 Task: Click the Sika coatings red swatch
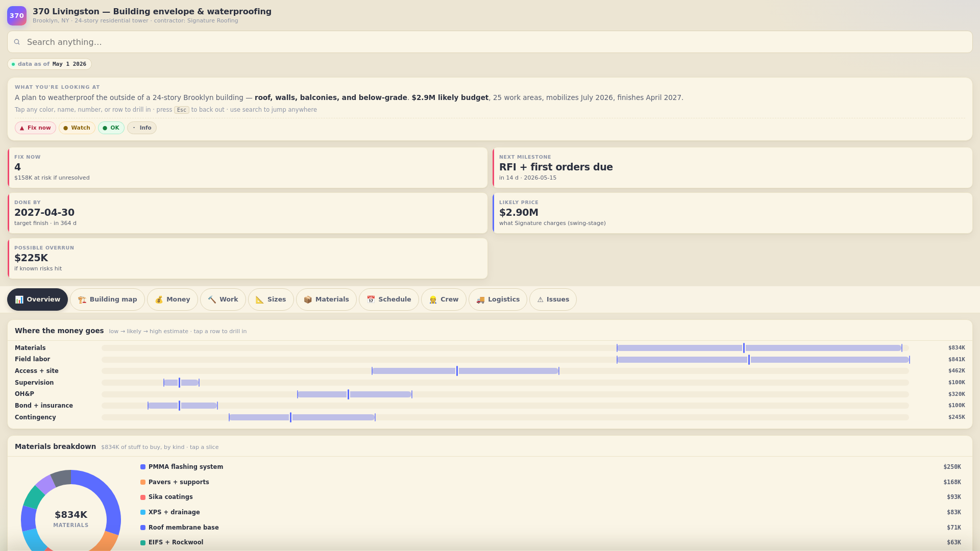click(143, 497)
